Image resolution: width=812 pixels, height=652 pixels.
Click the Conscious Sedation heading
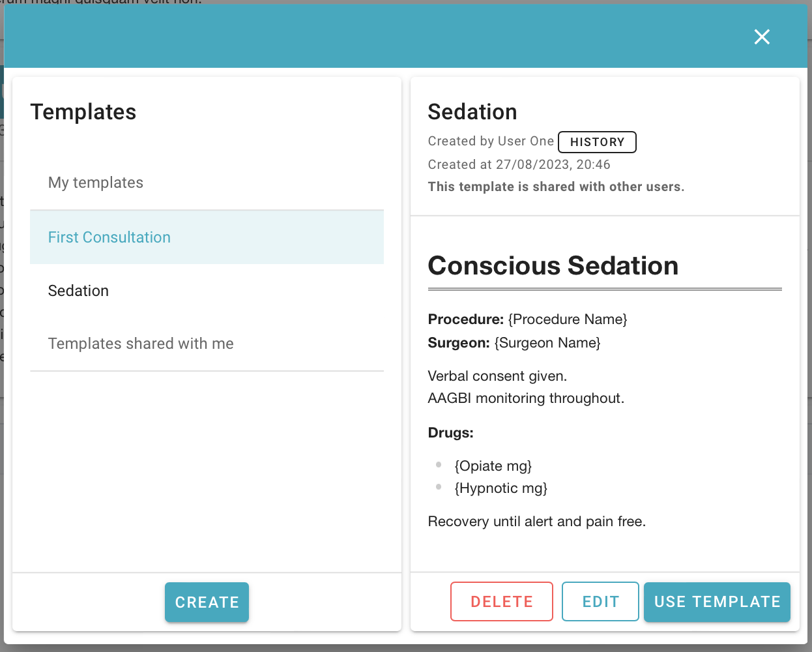click(553, 266)
